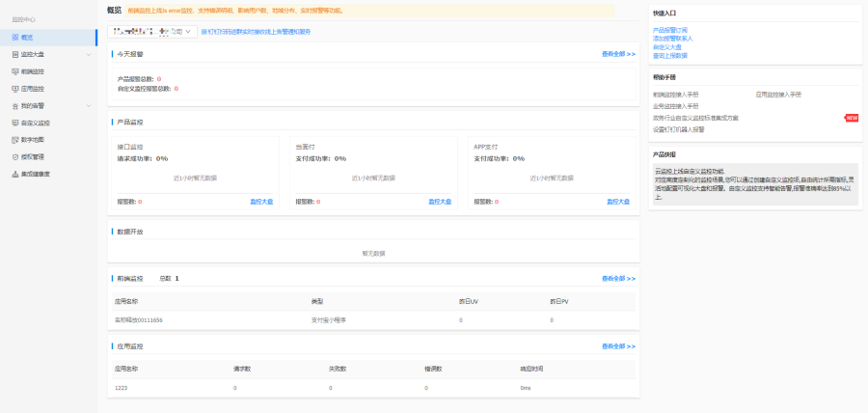Expand the 我的告警 submenu chevron
Screen dimensions: 868x413
click(x=89, y=106)
